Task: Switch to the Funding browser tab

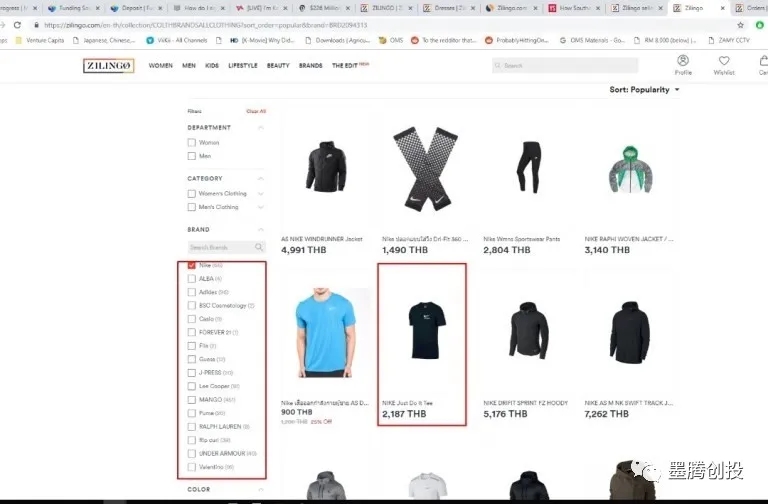Action: 73,8
